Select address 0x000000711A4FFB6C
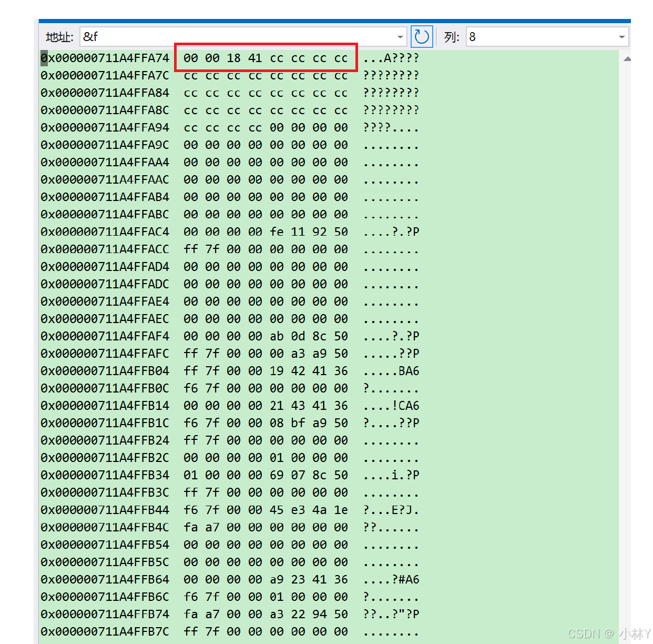The image size is (653, 644). pyautogui.click(x=105, y=596)
